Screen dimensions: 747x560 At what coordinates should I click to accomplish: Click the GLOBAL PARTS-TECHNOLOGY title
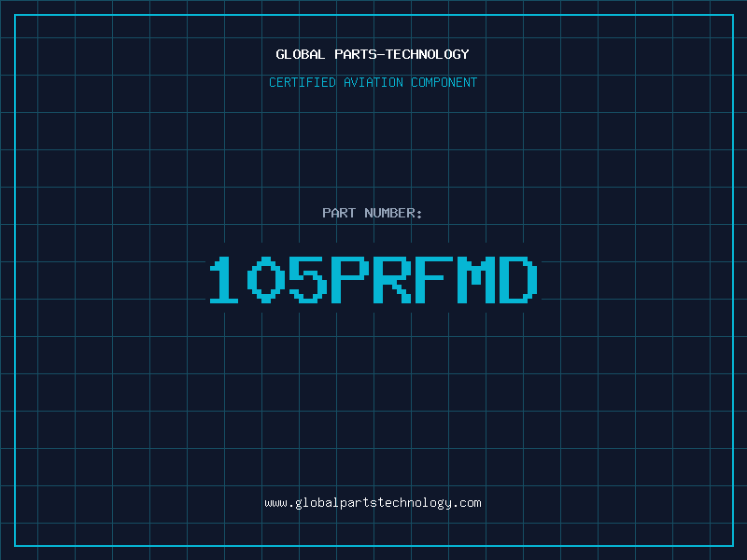(x=373, y=54)
